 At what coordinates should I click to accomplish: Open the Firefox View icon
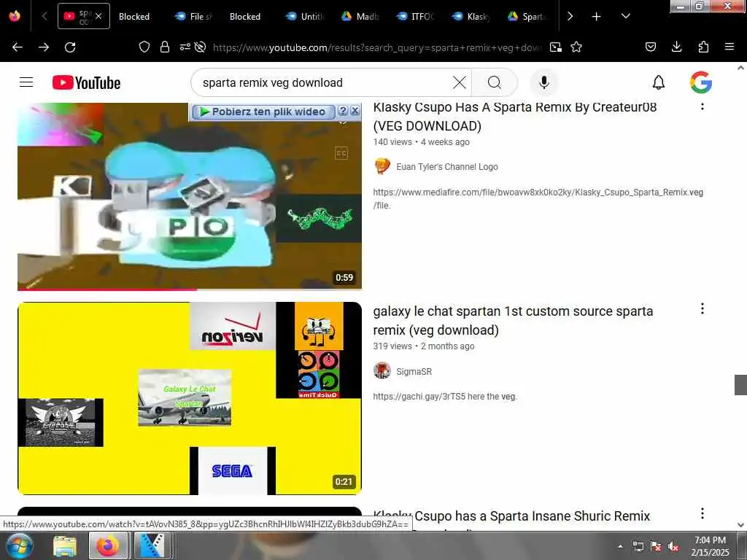coord(15,16)
